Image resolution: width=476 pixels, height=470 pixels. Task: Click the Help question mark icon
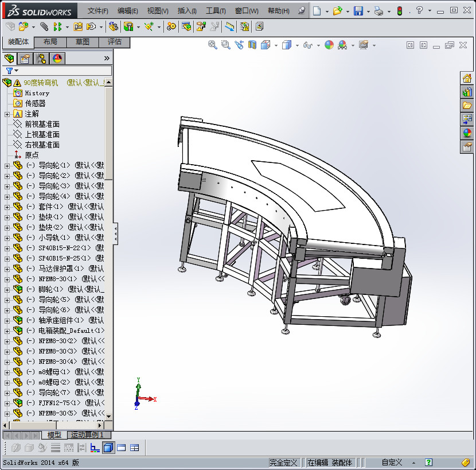(419, 10)
